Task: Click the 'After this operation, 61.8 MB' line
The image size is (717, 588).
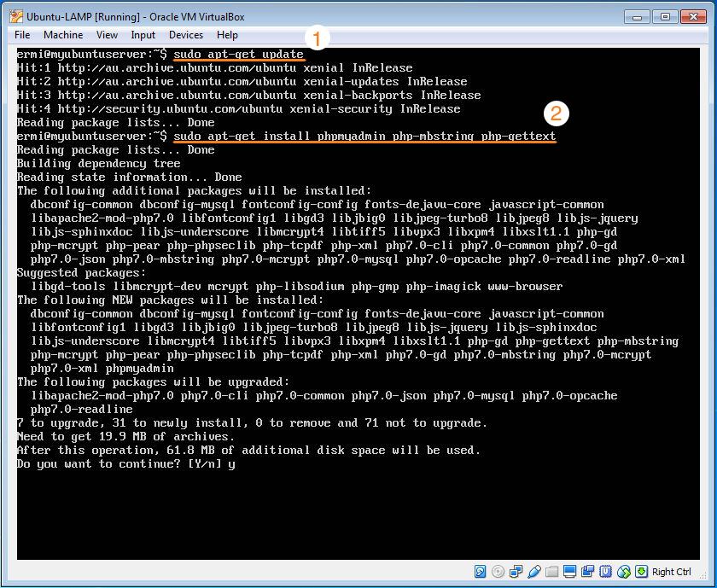Action: pos(248,450)
